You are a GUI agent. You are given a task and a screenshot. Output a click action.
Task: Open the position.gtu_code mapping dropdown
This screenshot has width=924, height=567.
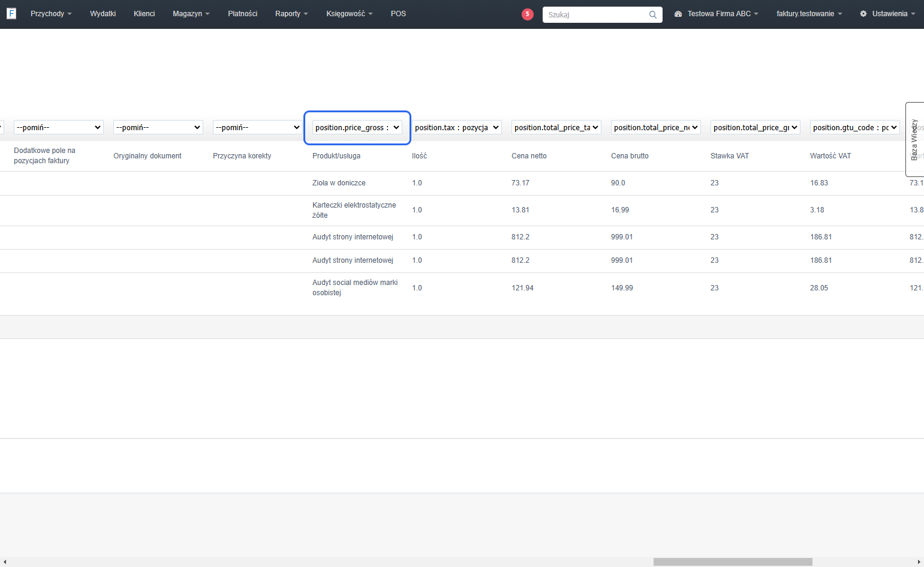(855, 127)
